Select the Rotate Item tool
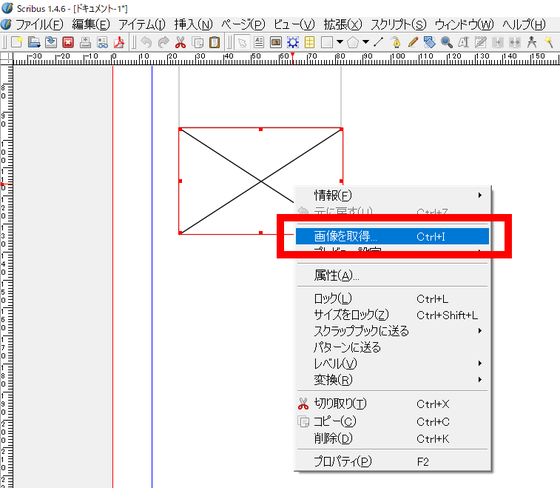Viewport: 560px width, 488px height. point(429,43)
